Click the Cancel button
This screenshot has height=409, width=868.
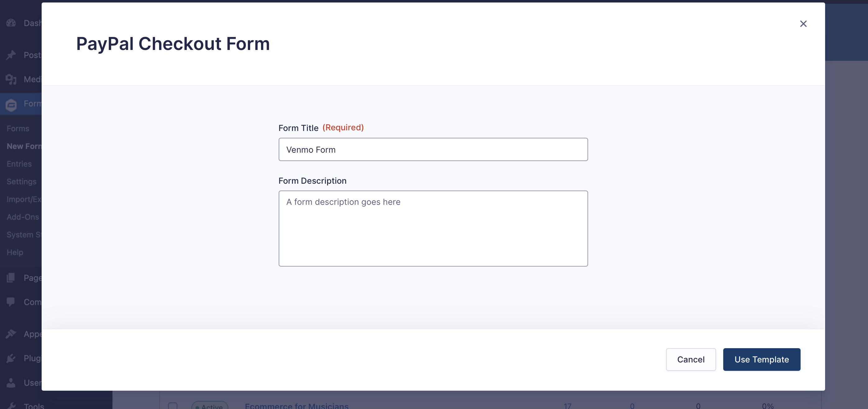691,360
